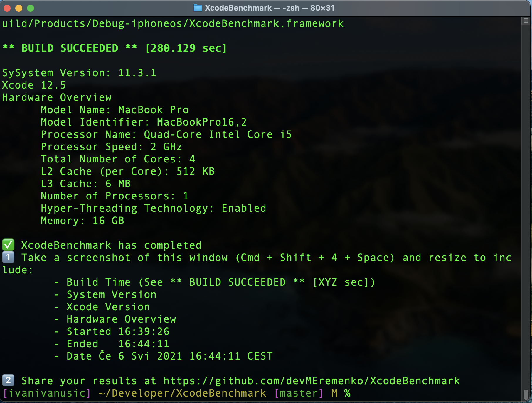Click the '[ivanivanusic]' prompt username
Viewport: 532px width, 403px height.
click(47, 393)
